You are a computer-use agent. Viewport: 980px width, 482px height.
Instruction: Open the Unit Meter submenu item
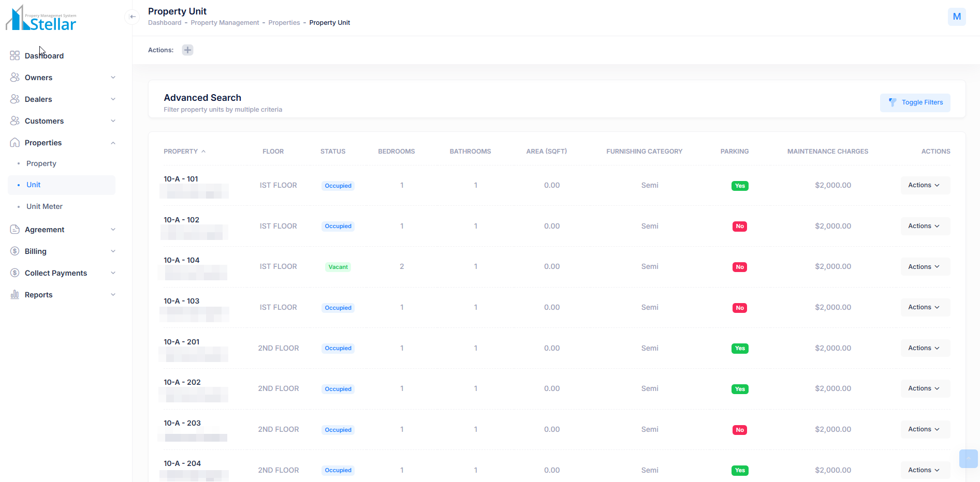click(45, 206)
